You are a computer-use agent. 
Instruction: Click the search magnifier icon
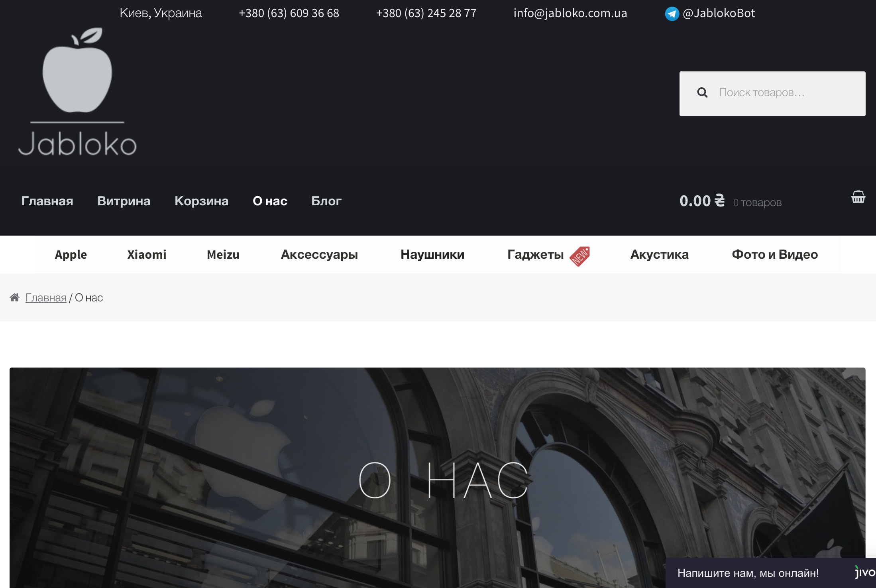tap(702, 93)
